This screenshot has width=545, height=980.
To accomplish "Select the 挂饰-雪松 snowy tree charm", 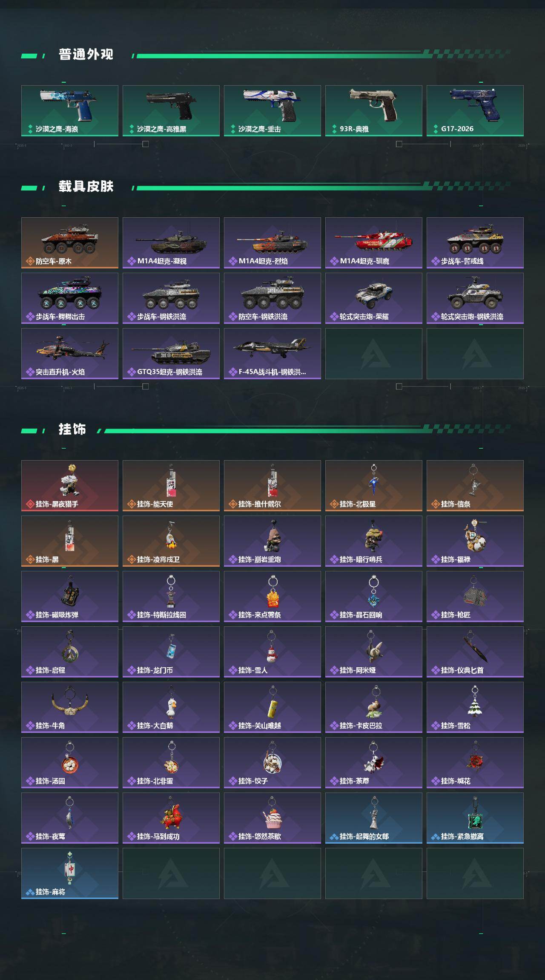I will click(475, 707).
